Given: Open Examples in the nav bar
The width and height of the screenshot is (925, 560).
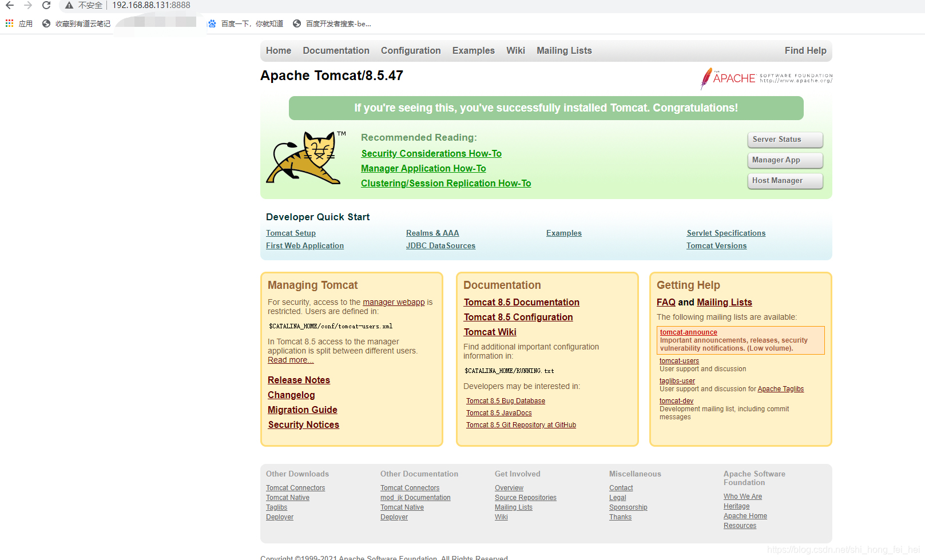Looking at the screenshot, I should click(474, 50).
